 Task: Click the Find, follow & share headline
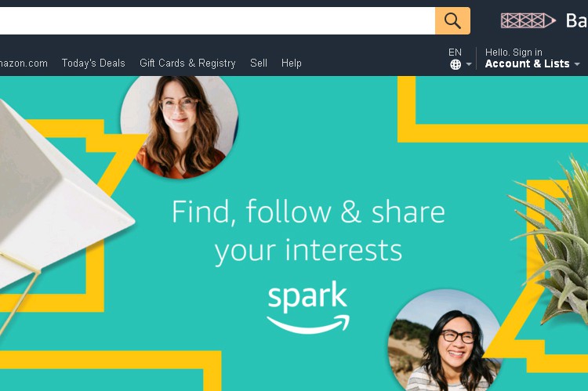click(x=308, y=231)
